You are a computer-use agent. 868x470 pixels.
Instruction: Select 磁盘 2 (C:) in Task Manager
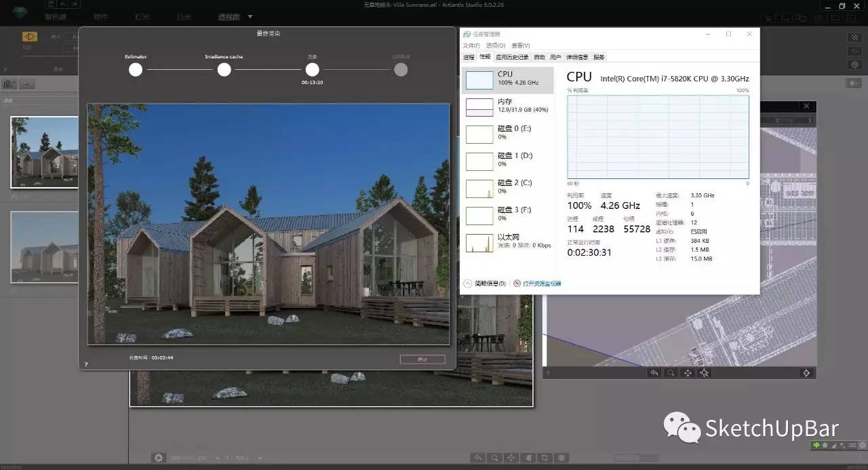(507, 188)
